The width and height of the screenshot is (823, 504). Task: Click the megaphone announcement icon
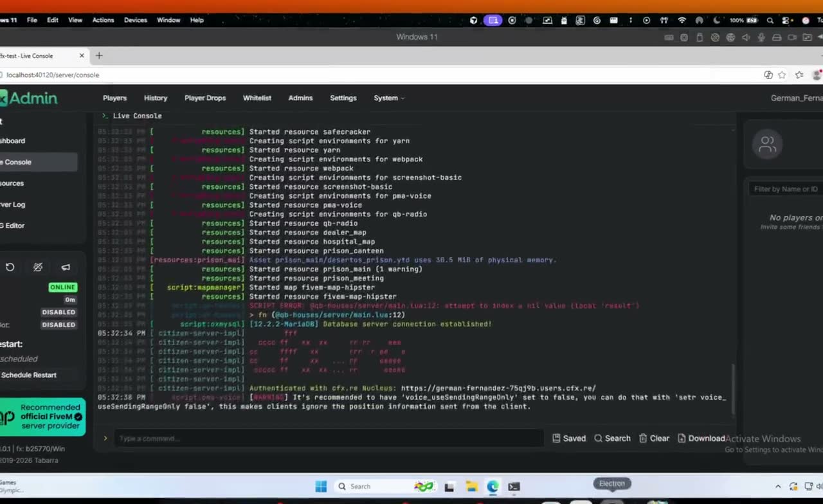pos(66,267)
